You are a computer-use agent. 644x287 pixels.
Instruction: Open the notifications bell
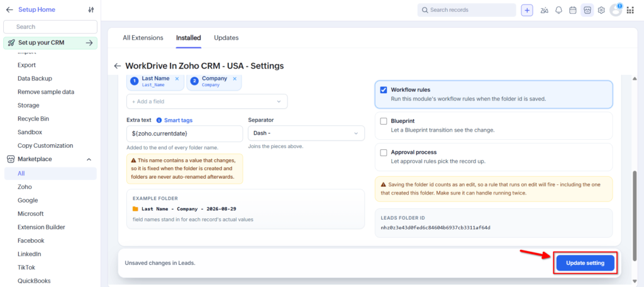pyautogui.click(x=558, y=10)
